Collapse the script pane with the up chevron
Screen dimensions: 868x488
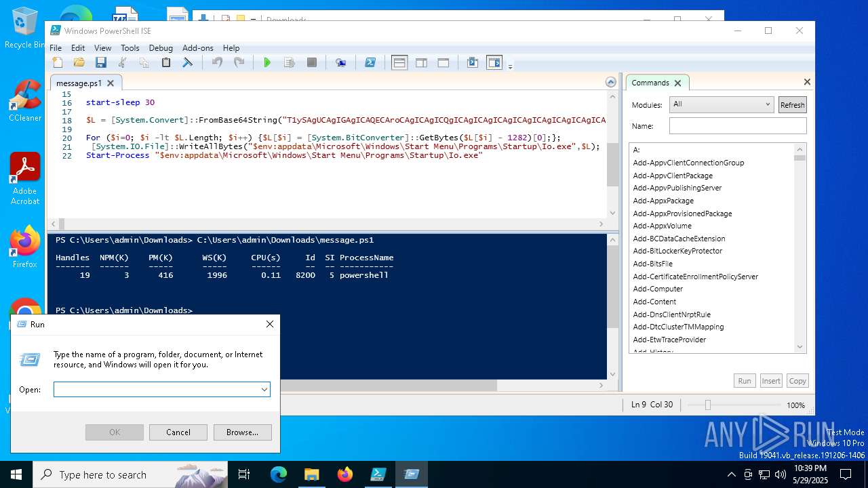tap(611, 82)
